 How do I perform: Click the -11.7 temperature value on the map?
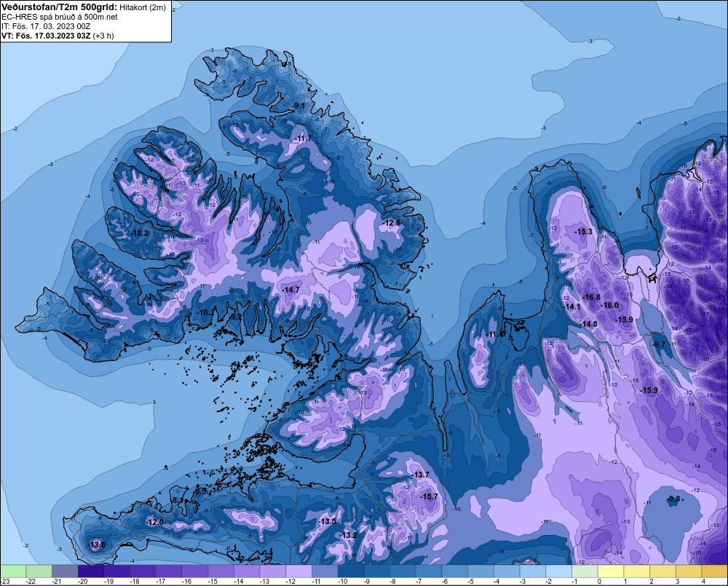pyautogui.click(x=303, y=138)
